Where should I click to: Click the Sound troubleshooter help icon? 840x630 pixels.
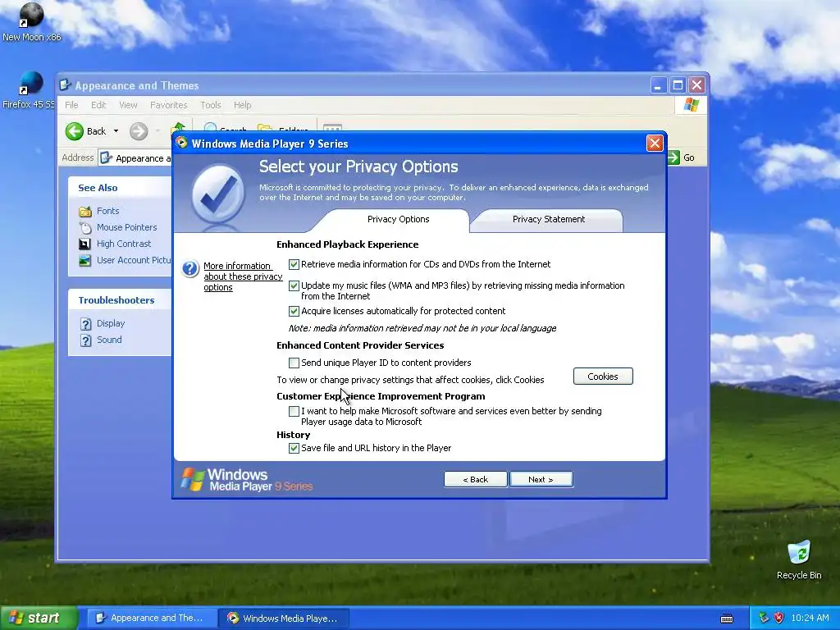pyautogui.click(x=85, y=340)
